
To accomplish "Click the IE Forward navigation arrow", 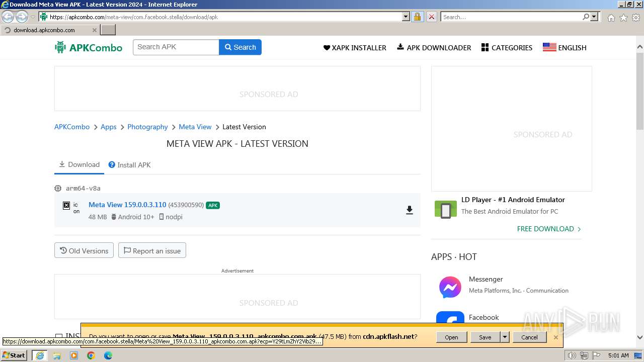I will pyautogui.click(x=22, y=17).
